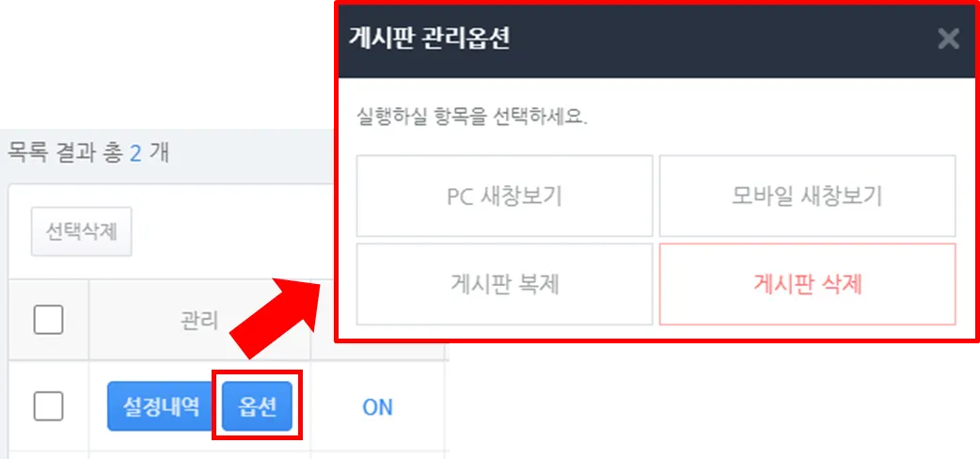Image resolution: width=980 pixels, height=459 pixels.
Task: Click the dark dialog title bar area
Action: pos(656,40)
